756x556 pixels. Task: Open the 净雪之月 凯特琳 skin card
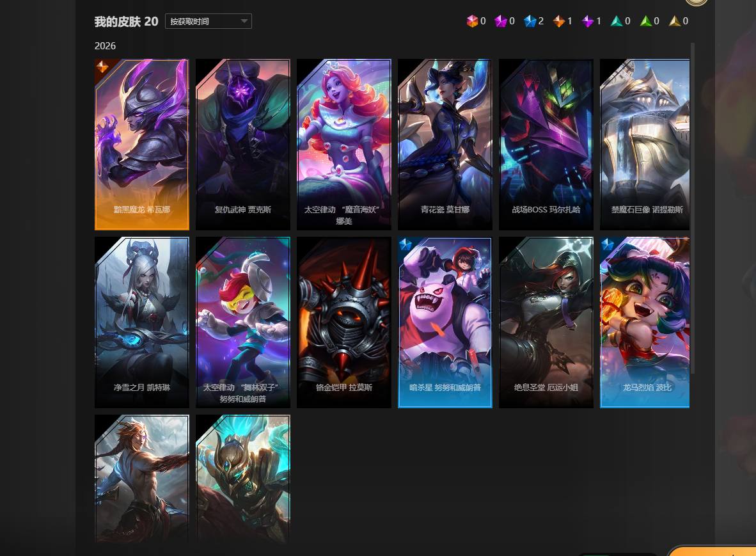[x=142, y=322]
